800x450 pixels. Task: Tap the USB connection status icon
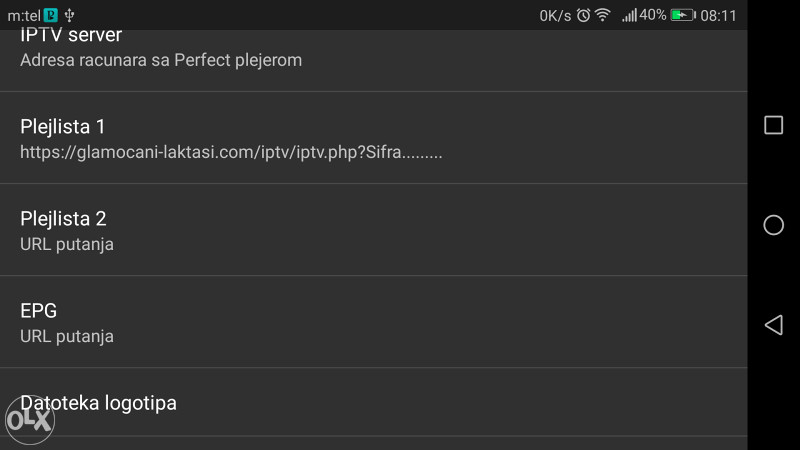pos(69,15)
